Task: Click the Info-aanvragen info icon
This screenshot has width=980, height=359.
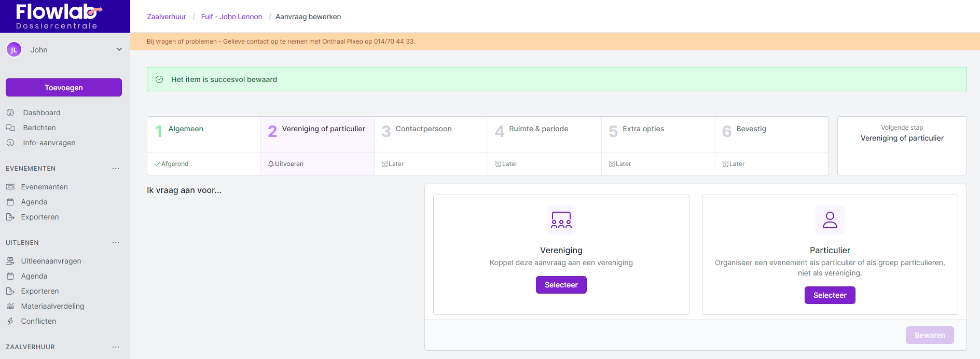Action: [x=10, y=143]
